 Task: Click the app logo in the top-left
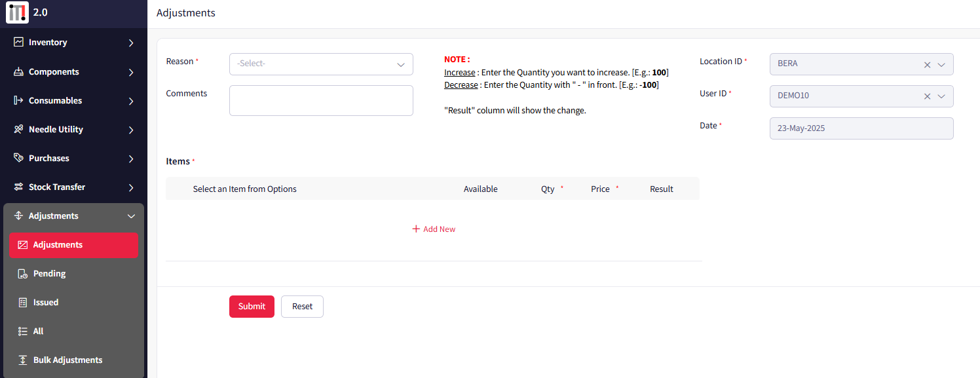[x=17, y=12]
